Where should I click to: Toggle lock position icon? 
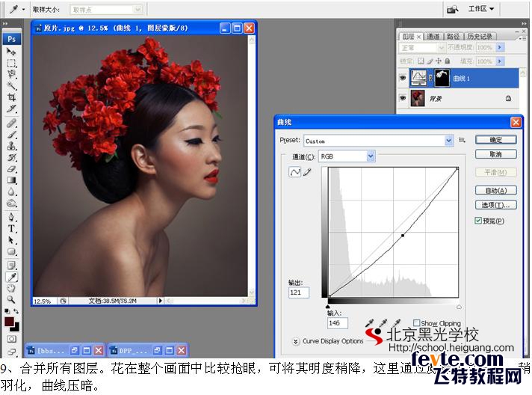pos(439,61)
